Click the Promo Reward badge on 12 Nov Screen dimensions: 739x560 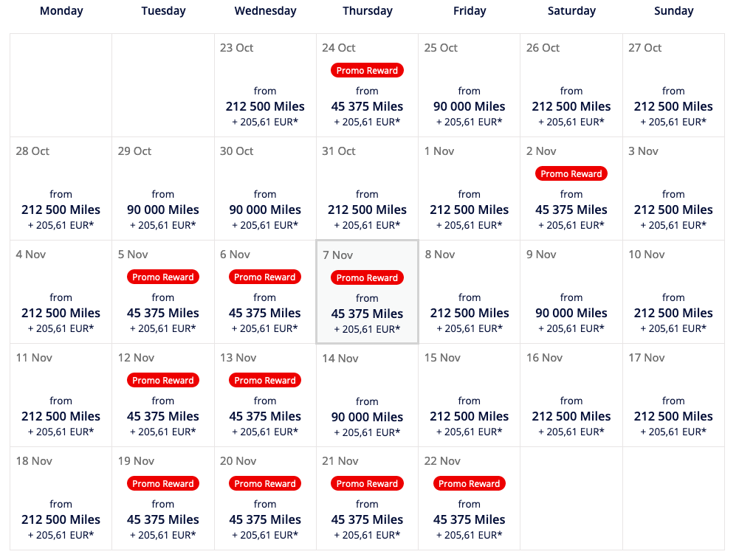tap(163, 380)
